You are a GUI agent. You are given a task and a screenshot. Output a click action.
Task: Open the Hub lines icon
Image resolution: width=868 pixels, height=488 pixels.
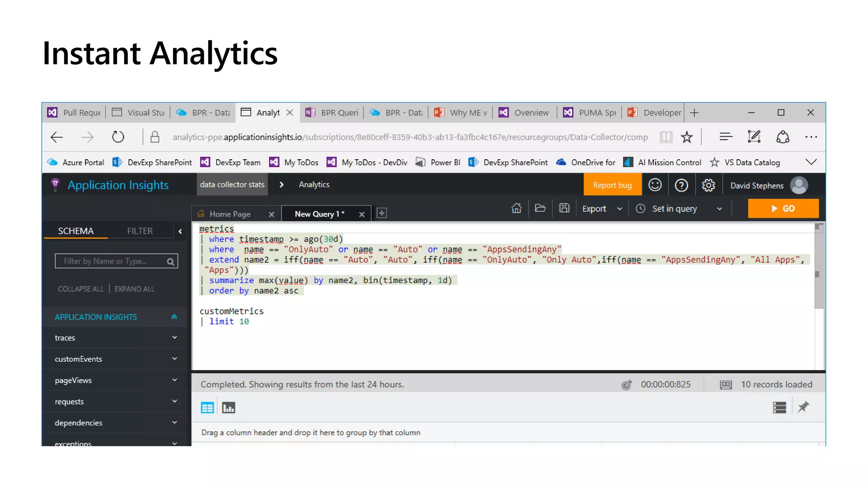click(726, 136)
